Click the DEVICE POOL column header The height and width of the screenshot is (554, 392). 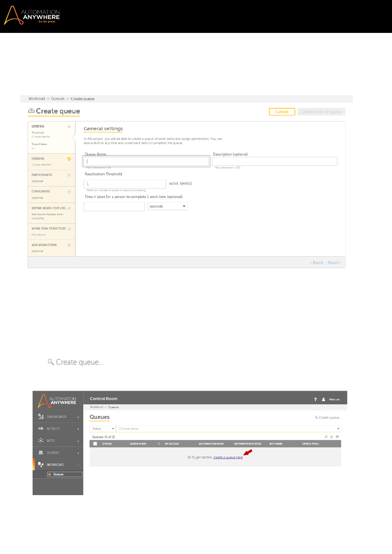(x=311, y=444)
